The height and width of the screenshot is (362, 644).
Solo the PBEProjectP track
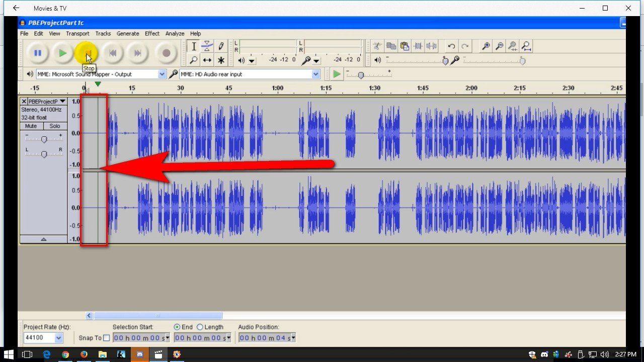click(55, 126)
